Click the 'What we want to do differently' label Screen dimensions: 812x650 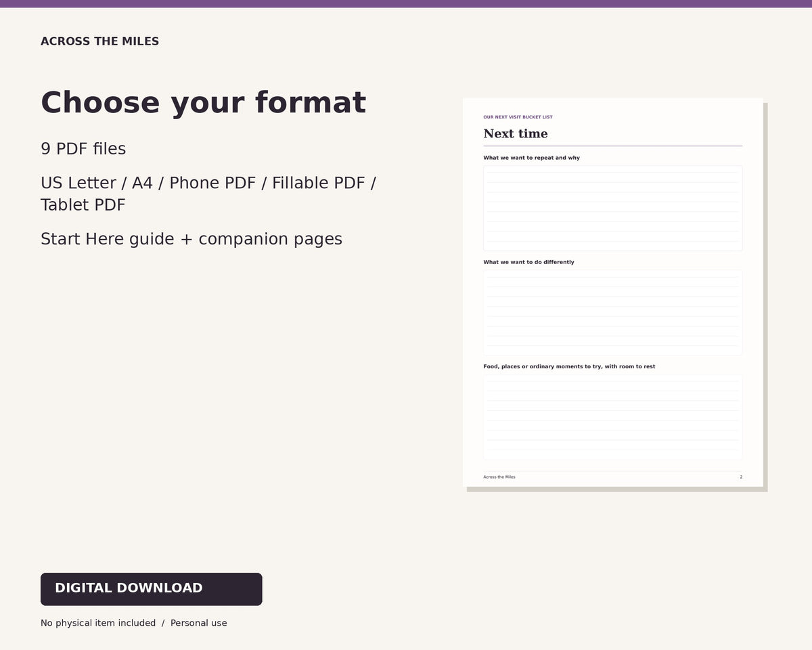[528, 262]
